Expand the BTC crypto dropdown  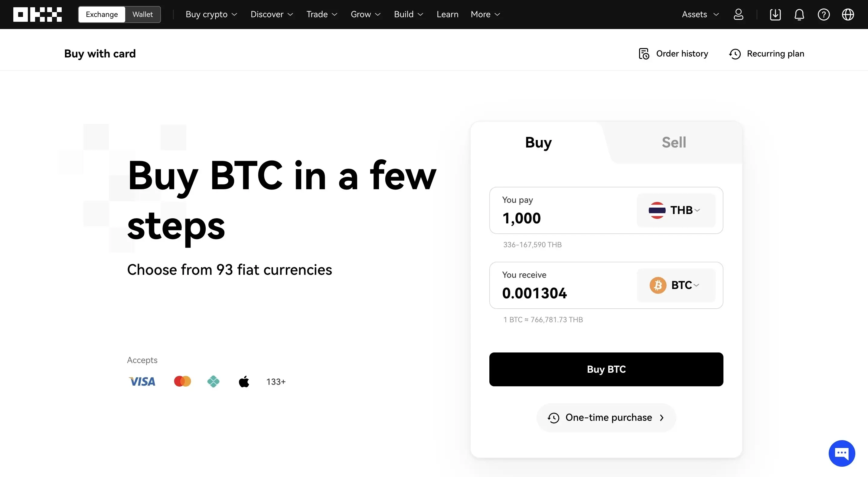676,285
